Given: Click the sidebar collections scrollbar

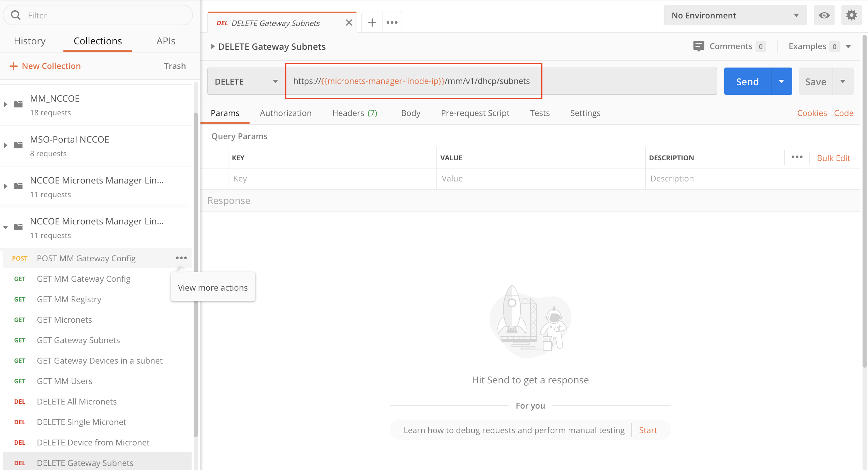Looking at the screenshot, I should (x=196, y=275).
